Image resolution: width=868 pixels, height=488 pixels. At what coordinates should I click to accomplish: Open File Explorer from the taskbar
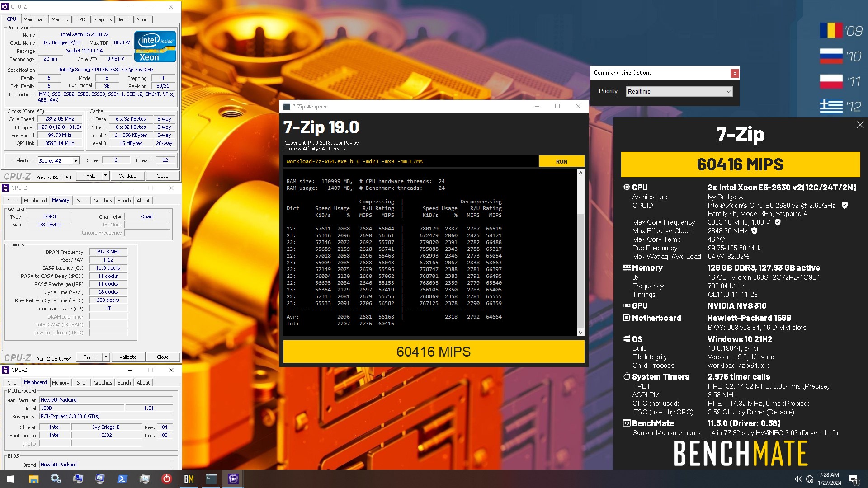[x=33, y=479]
